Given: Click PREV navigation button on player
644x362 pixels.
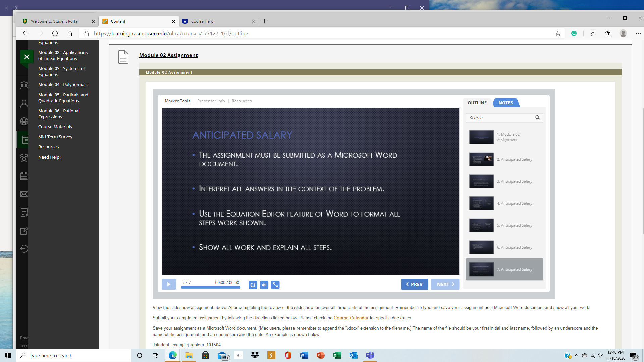Looking at the screenshot, I should pos(415,284).
